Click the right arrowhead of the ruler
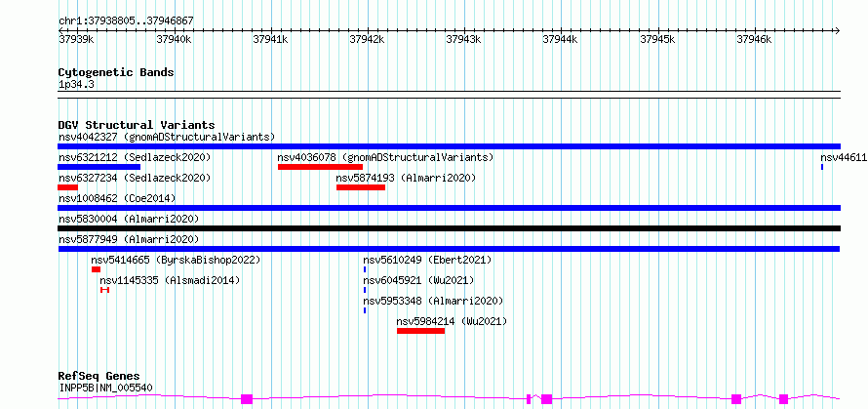868x409 pixels. tap(838, 30)
